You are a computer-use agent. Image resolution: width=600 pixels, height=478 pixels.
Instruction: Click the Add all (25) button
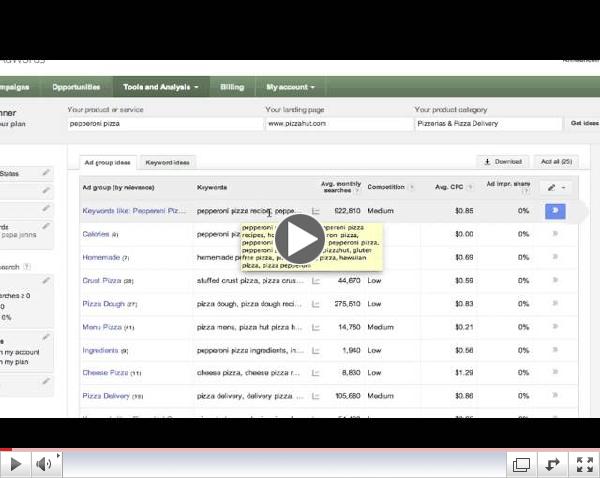pos(556,162)
